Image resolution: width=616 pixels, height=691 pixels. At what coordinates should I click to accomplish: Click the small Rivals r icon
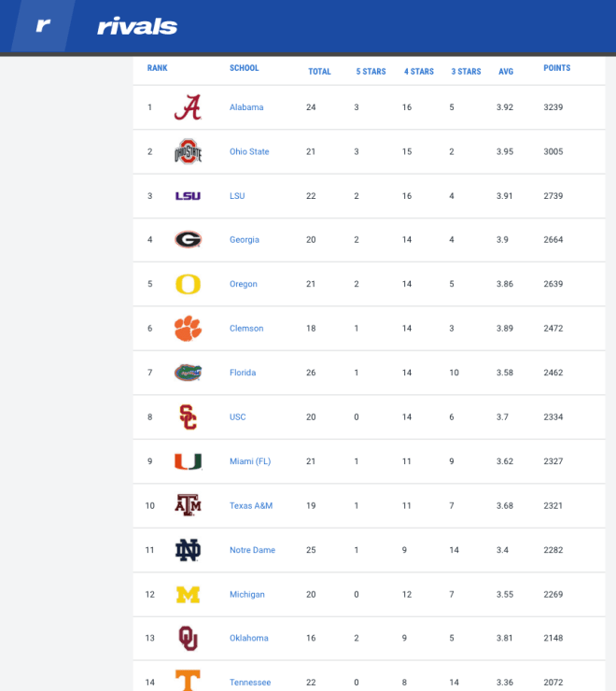pos(43,25)
